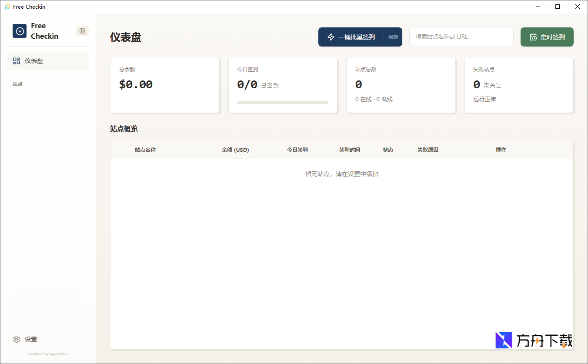Click the Designed by gggwil2021 text
Viewport: 588px width, 364px height.
[x=47, y=354]
